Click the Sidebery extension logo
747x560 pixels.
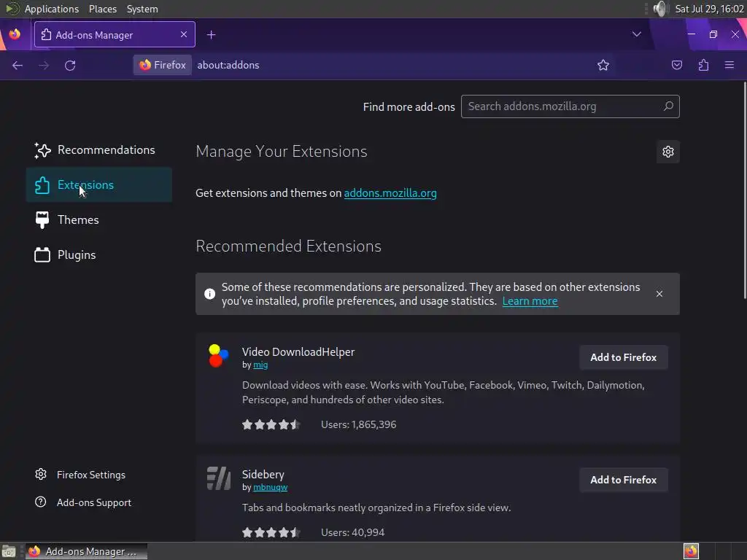pyautogui.click(x=219, y=478)
